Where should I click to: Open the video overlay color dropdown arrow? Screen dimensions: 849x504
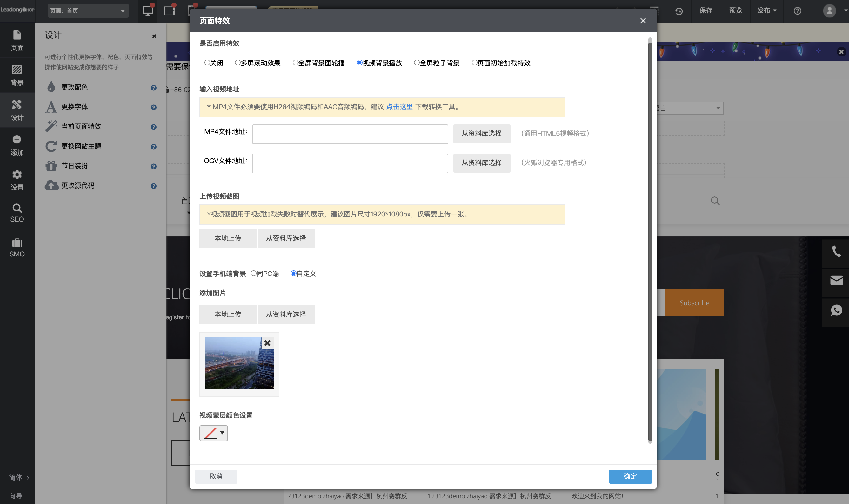[222, 433]
